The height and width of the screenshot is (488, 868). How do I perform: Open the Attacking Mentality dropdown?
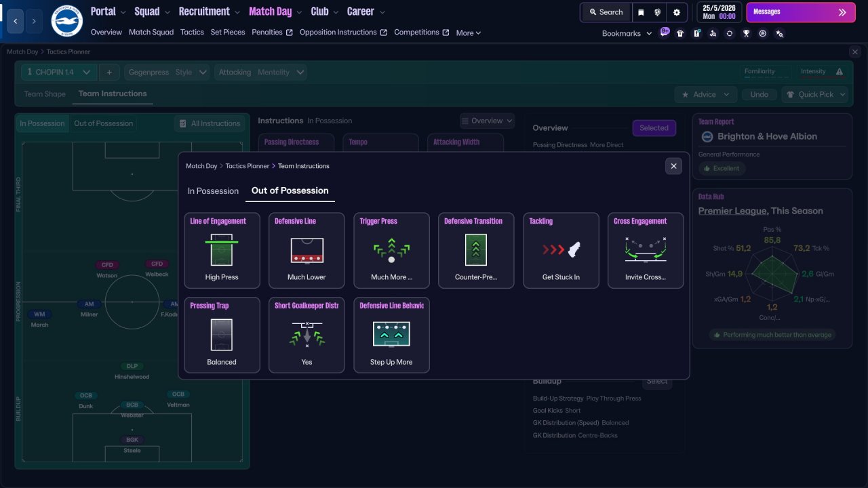(x=261, y=72)
